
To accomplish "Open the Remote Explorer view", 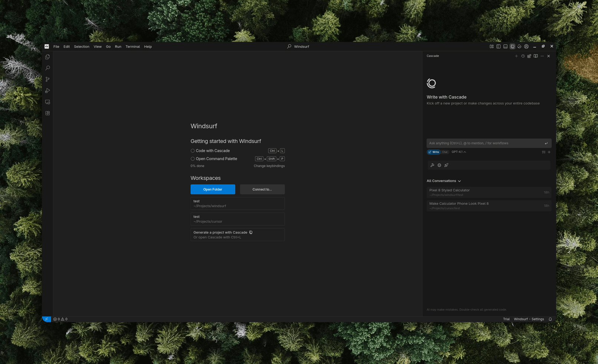I will point(47,102).
